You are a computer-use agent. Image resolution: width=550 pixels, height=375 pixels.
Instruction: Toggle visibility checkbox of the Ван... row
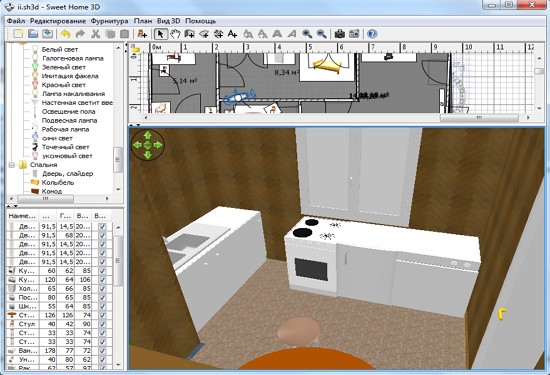click(102, 350)
